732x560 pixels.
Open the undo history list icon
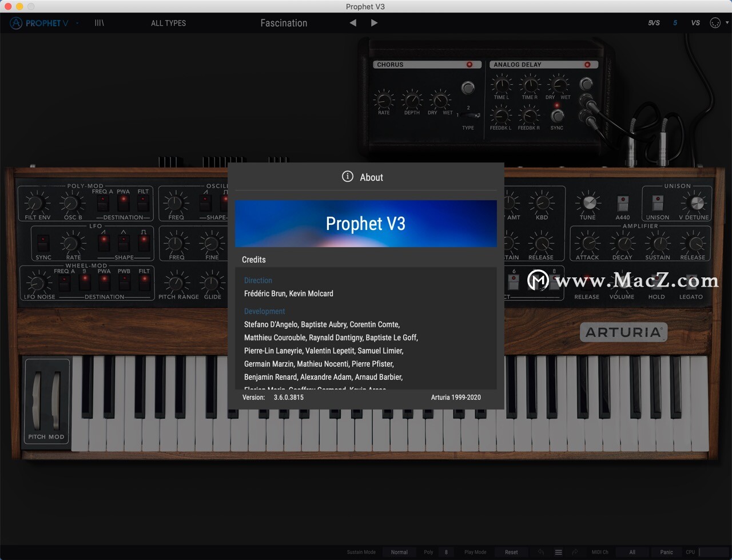558,552
